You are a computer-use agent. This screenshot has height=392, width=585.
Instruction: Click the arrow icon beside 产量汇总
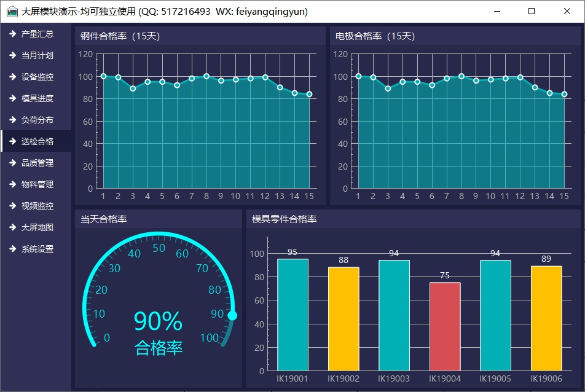[x=12, y=34]
